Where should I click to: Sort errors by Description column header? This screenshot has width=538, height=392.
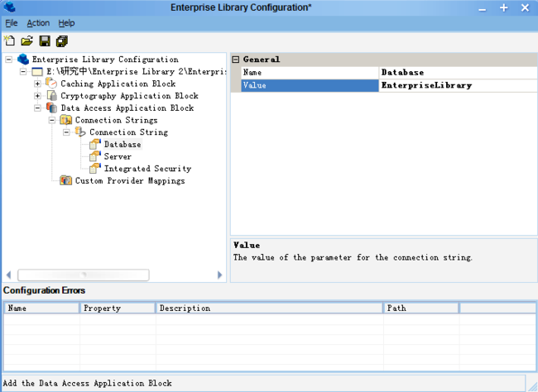click(x=269, y=308)
